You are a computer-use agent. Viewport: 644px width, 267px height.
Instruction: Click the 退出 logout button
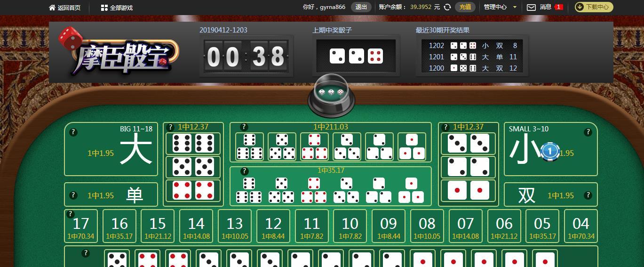pyautogui.click(x=361, y=7)
